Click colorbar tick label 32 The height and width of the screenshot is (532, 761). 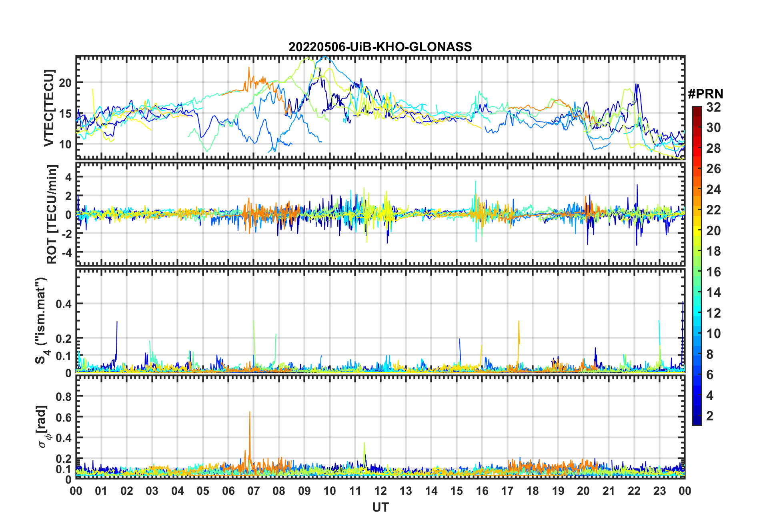tap(713, 107)
